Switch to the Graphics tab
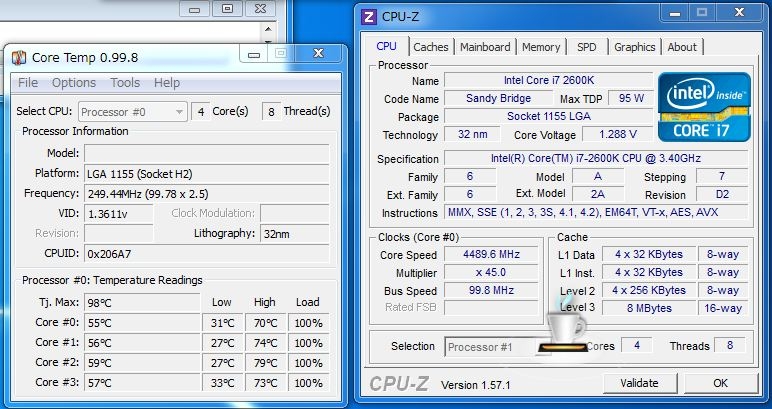 (634, 47)
